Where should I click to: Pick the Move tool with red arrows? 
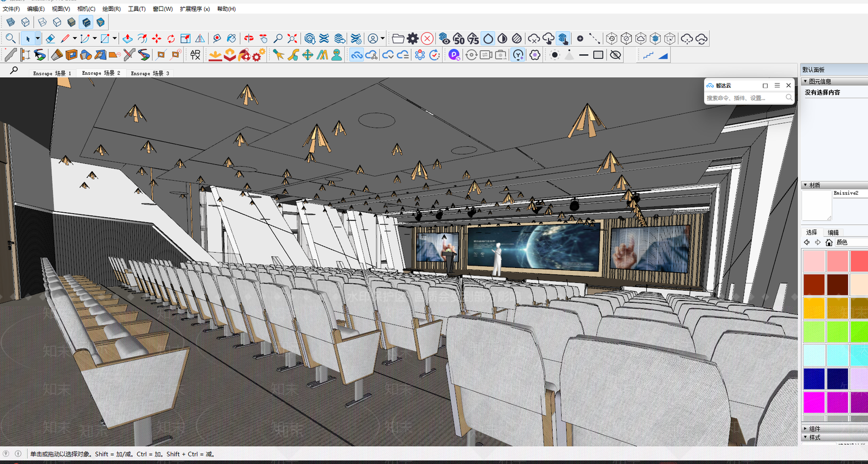(x=157, y=39)
